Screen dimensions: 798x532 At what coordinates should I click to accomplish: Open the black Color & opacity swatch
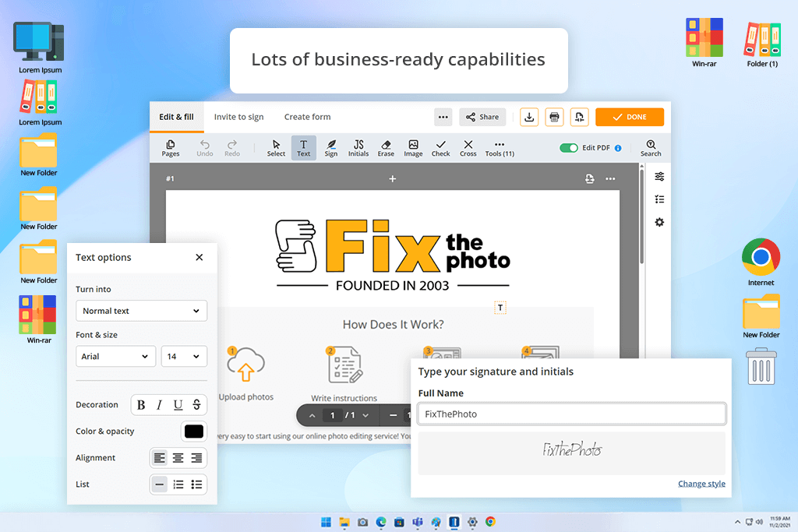tap(194, 432)
